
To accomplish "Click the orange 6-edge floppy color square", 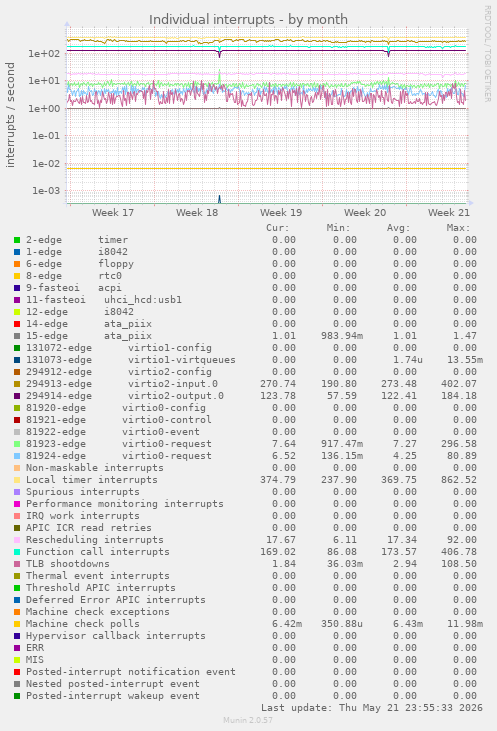I will pyautogui.click(x=17, y=264).
